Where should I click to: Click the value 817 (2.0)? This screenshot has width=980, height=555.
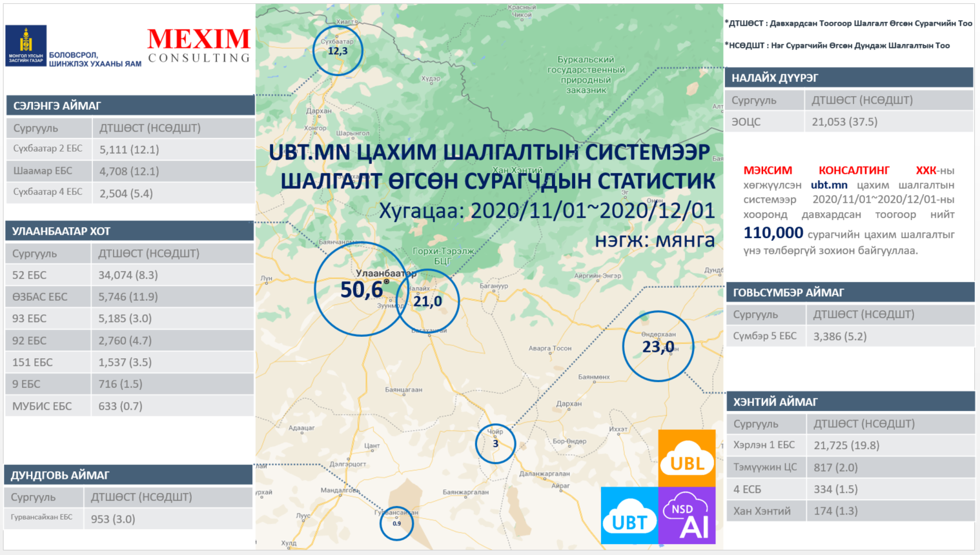[835, 467]
